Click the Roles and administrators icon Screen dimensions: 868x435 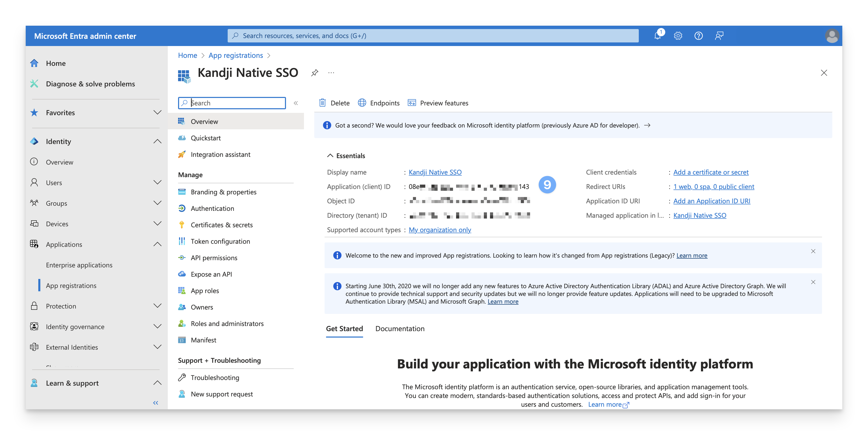point(182,324)
